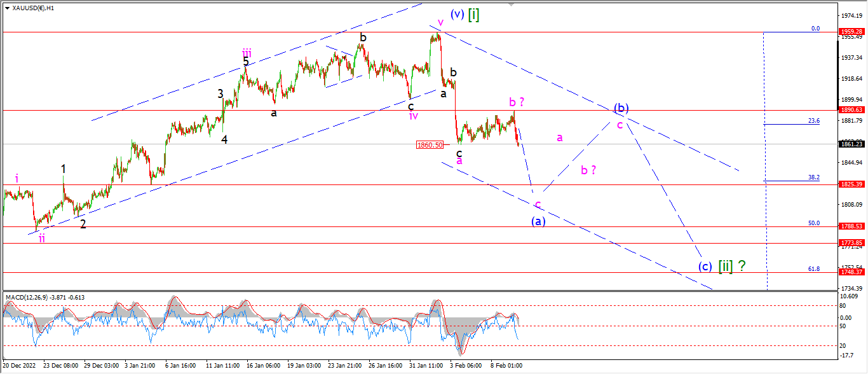Select the 1890.63 red price label
Viewport: 868px width, 374px height.
pos(851,110)
